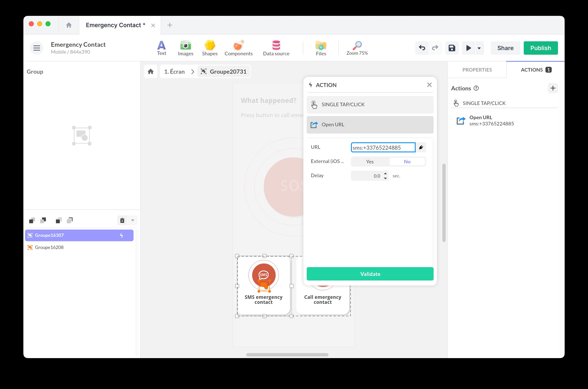Open the Files panel
This screenshot has height=389, width=588.
321,48
